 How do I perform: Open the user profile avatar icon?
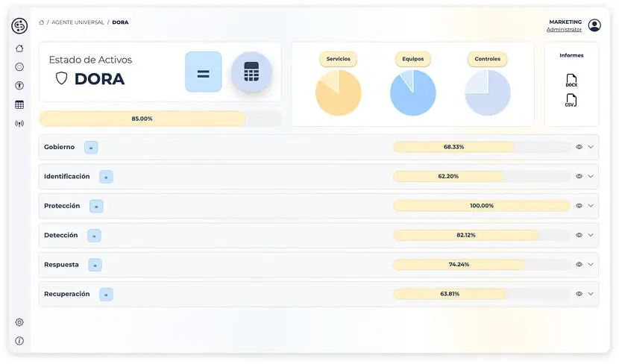click(594, 25)
